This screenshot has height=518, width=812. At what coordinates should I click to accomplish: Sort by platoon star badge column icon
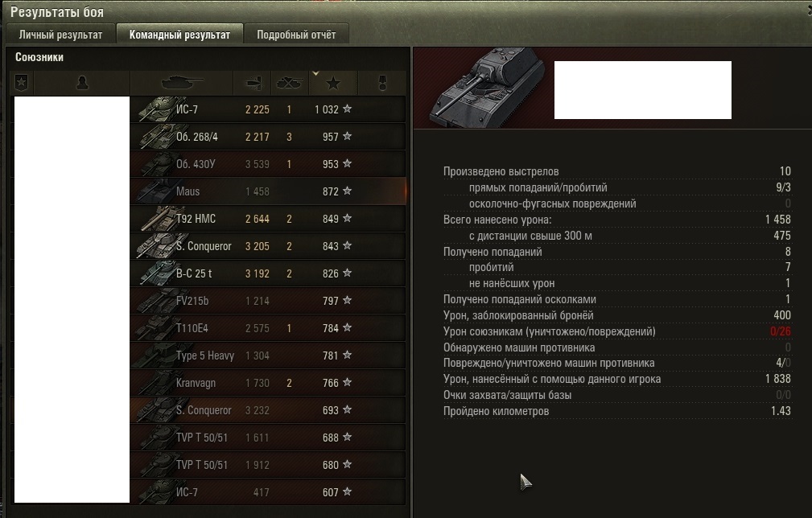[21, 82]
